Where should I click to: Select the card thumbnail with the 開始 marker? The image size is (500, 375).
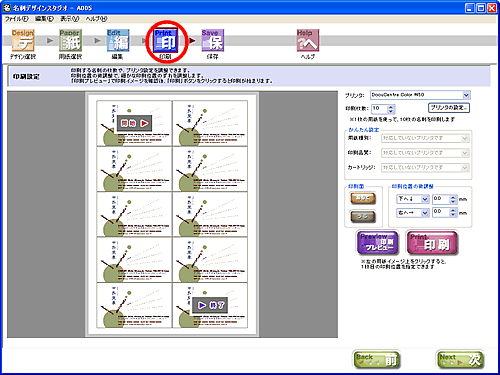tap(134, 123)
